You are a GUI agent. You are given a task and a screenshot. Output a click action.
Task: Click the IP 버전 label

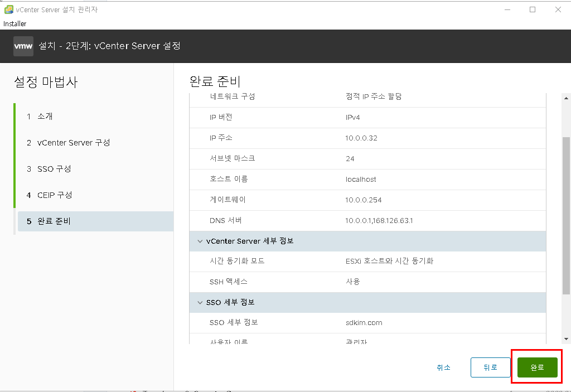tap(221, 117)
